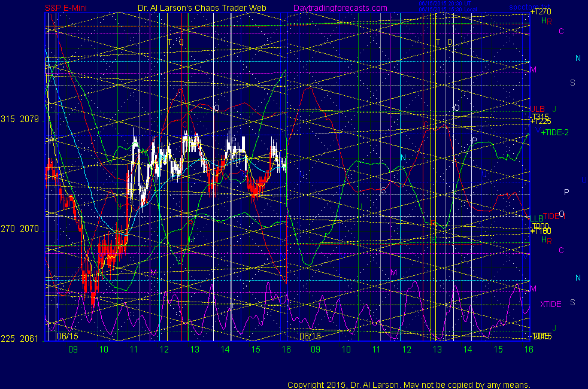Click the "15:30 Local" timestamp line

[x=448, y=10]
